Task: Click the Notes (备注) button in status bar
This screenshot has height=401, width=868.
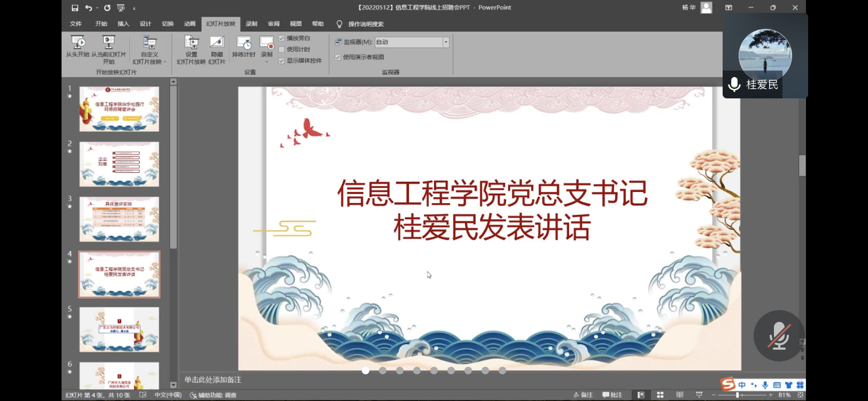Action: click(x=583, y=395)
